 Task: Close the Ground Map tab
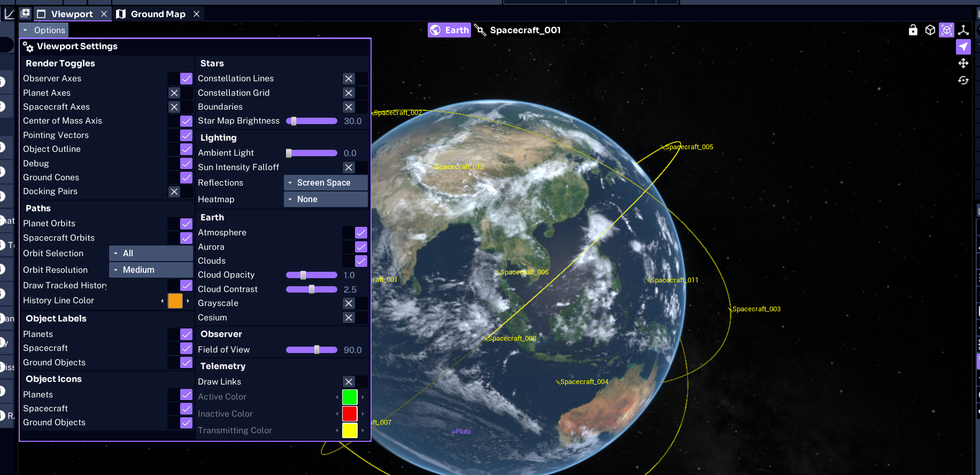(x=196, y=14)
